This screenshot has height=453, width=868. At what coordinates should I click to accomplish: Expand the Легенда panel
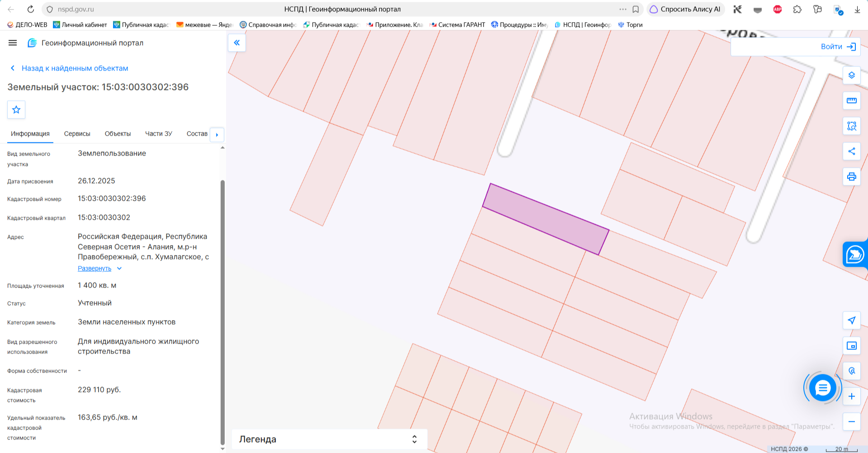330,439
